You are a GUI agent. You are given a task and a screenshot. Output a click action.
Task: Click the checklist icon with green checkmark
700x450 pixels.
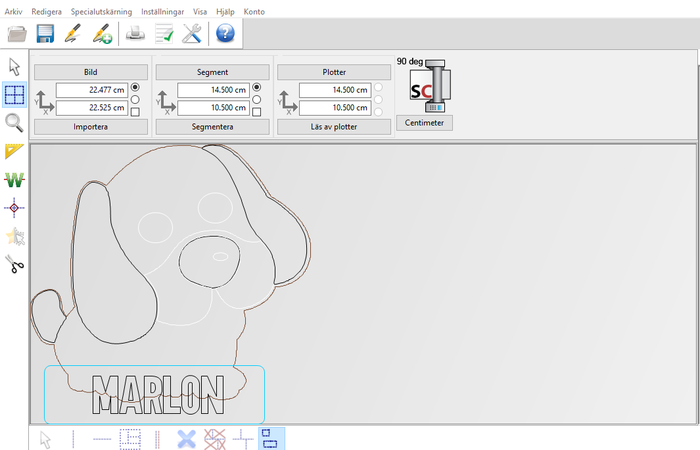coord(164,33)
